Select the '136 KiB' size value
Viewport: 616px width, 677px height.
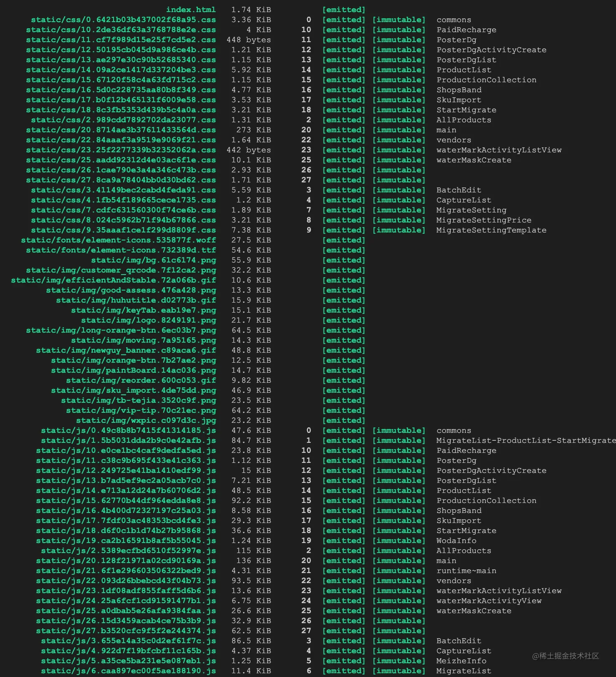pyautogui.click(x=254, y=561)
